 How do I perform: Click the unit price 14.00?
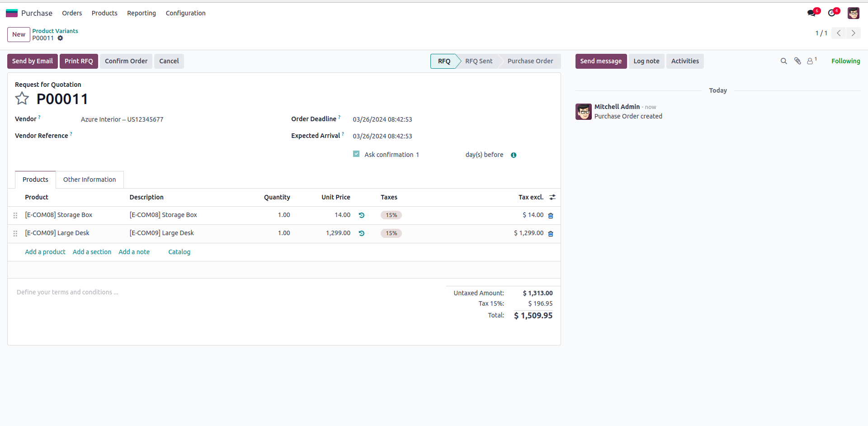coord(342,215)
